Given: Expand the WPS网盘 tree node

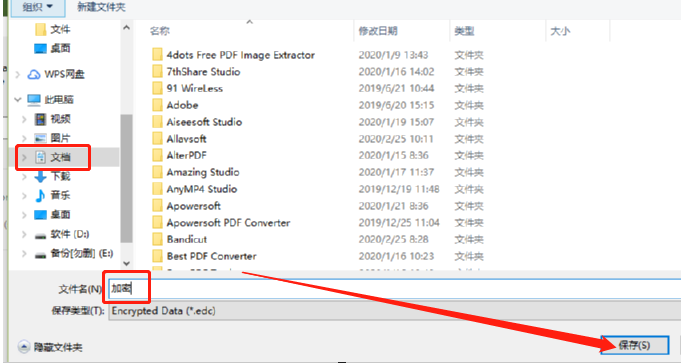Looking at the screenshot, I should pyautogui.click(x=18, y=74).
